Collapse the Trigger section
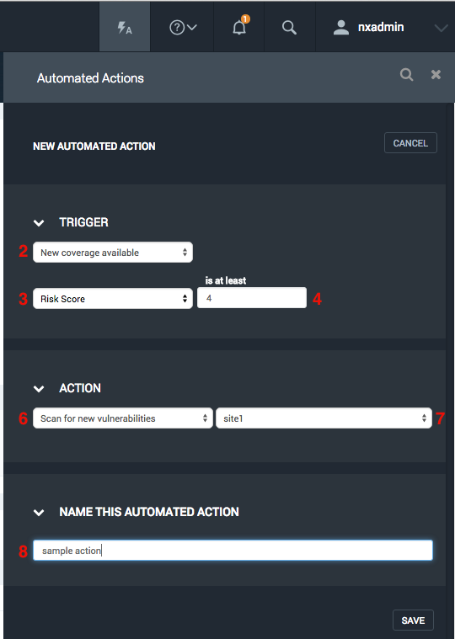This screenshot has width=455, height=639. (x=39, y=223)
